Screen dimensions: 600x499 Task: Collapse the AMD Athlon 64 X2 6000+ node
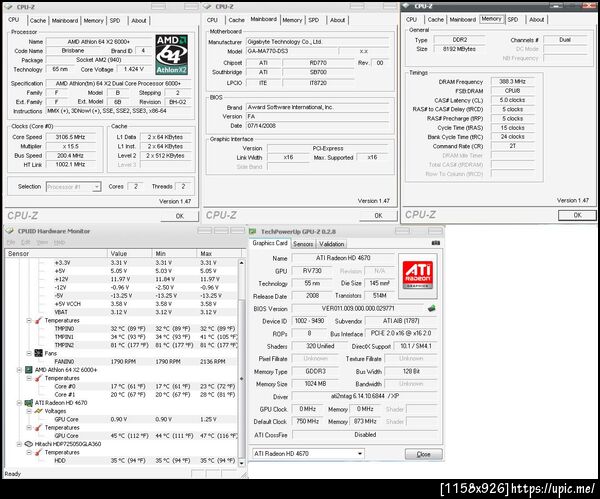tap(19, 370)
